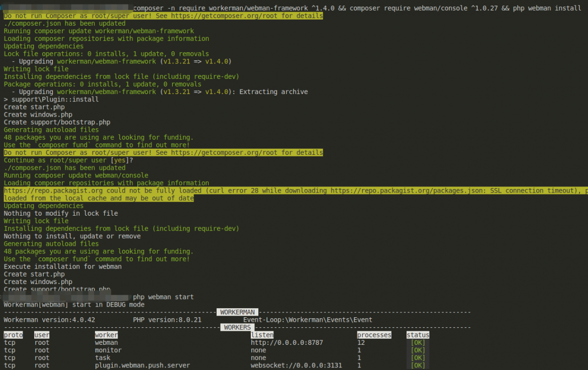Click the [OK] status of task row
The height and width of the screenshot is (370, 588).
coord(418,357)
